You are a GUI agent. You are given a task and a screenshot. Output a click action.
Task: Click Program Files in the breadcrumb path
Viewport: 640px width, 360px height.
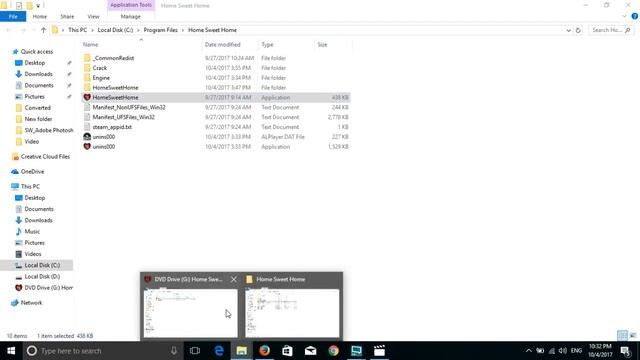(x=160, y=30)
